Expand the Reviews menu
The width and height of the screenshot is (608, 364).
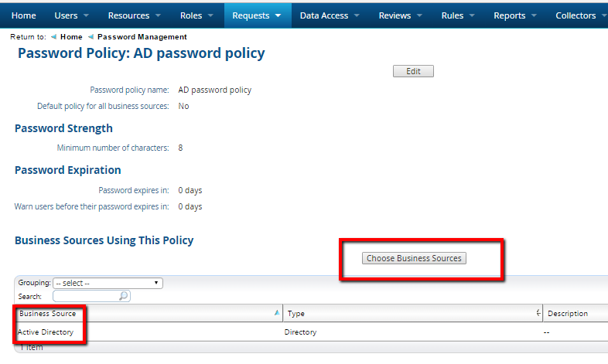tap(400, 15)
